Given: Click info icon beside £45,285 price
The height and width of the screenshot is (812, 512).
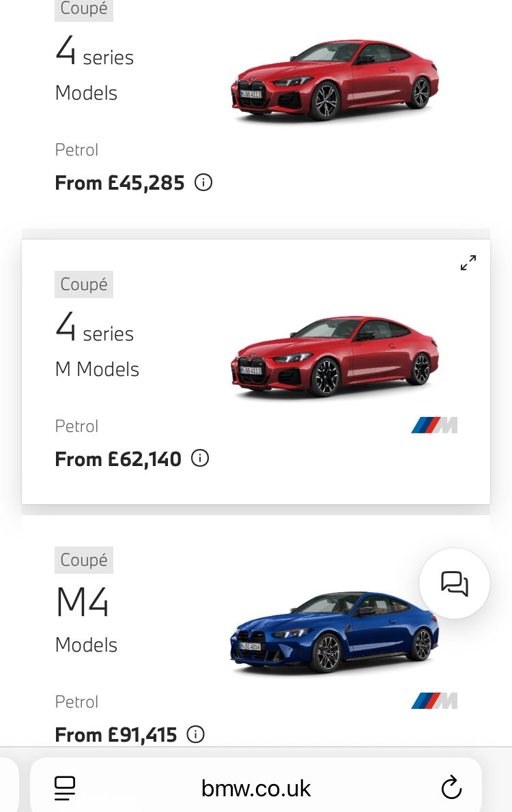Looking at the screenshot, I should [x=203, y=183].
